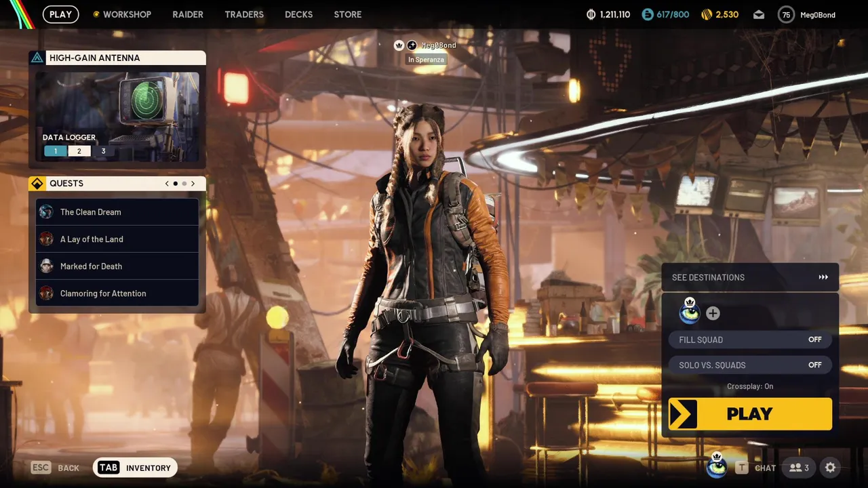Click the squad leader eye avatar in party panel
Screen dimensions: 868x488
690,312
